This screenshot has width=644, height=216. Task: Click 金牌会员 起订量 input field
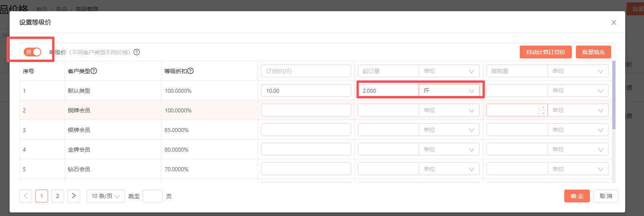(388, 149)
